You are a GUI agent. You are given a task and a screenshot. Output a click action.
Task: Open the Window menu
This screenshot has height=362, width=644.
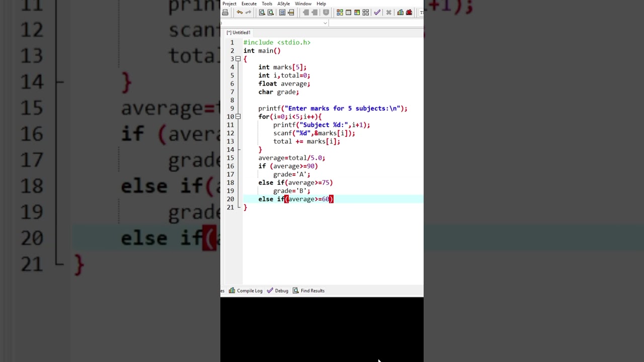tap(303, 4)
